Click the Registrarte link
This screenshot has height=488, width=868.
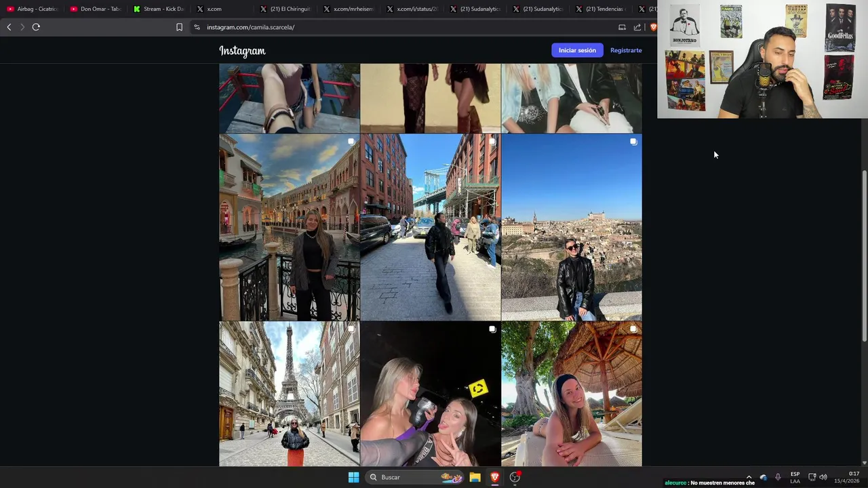pos(626,50)
